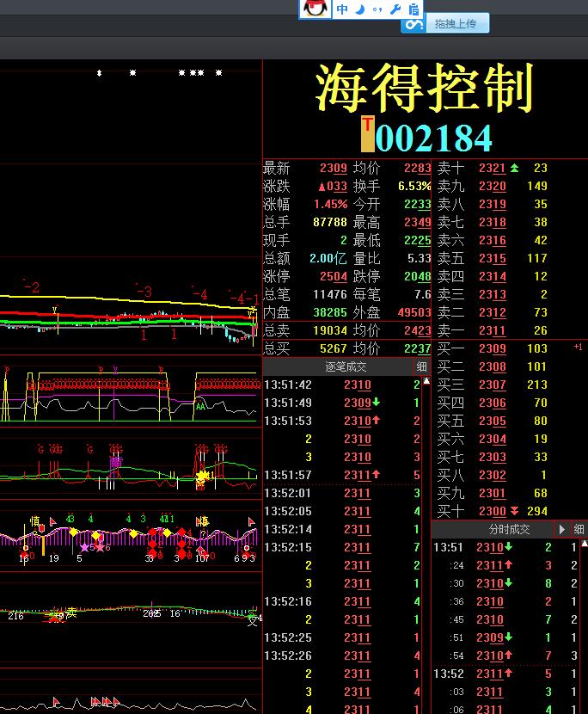The height and width of the screenshot is (714, 588).
Task: Click the -2 wave marker on chart
Action: click(x=32, y=287)
